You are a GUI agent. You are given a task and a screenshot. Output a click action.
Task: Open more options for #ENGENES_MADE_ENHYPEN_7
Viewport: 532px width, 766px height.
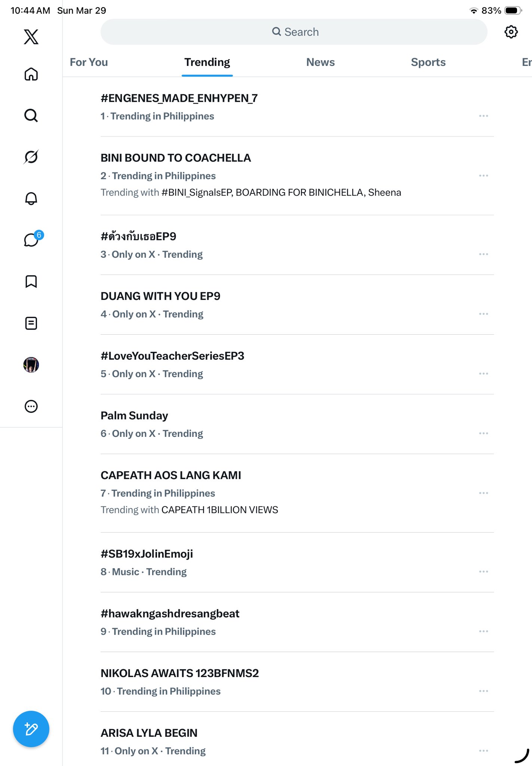pyautogui.click(x=483, y=116)
